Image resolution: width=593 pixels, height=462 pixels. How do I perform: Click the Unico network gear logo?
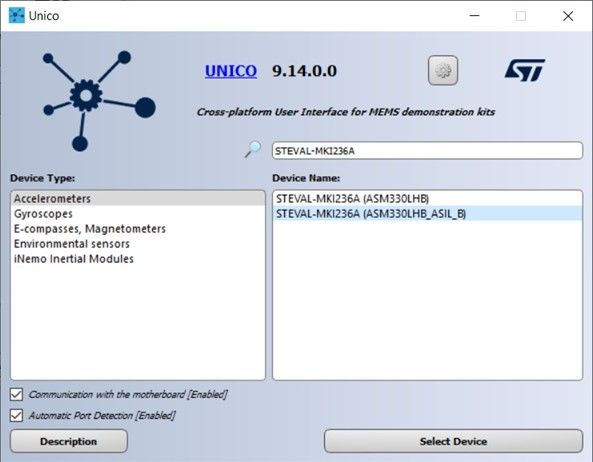point(98,101)
